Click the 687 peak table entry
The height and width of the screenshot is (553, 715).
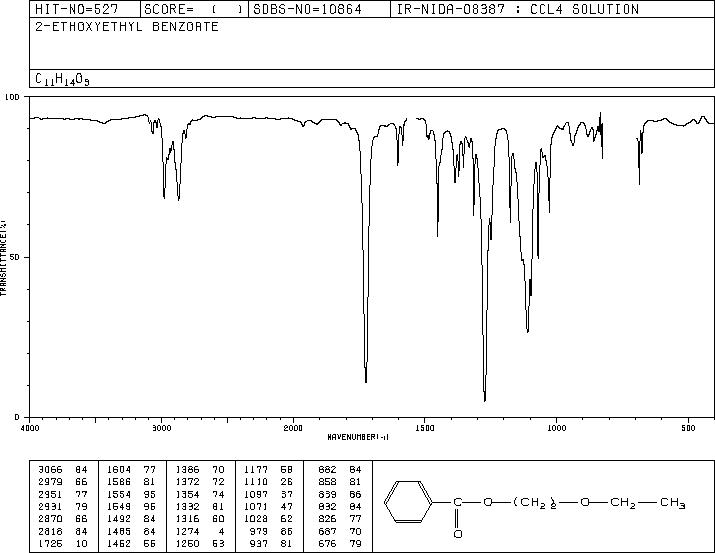pos(340,531)
